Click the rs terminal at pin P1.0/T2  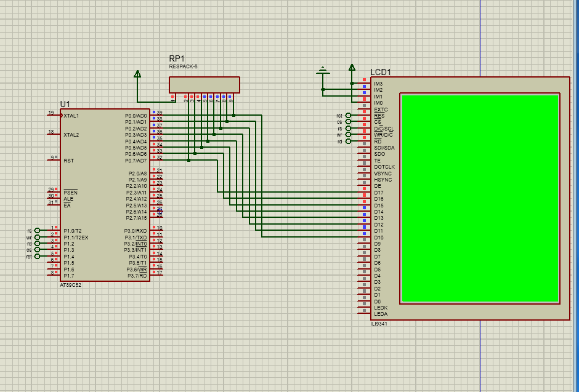click(x=37, y=231)
